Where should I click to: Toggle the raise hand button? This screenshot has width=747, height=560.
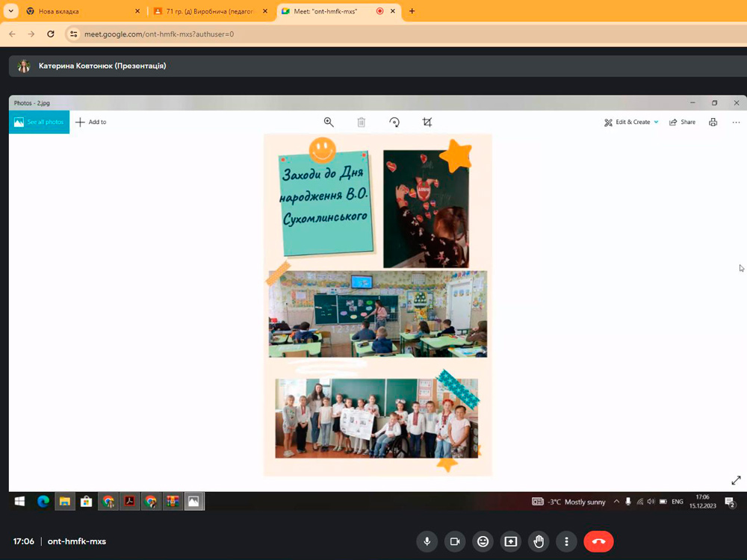tap(539, 541)
